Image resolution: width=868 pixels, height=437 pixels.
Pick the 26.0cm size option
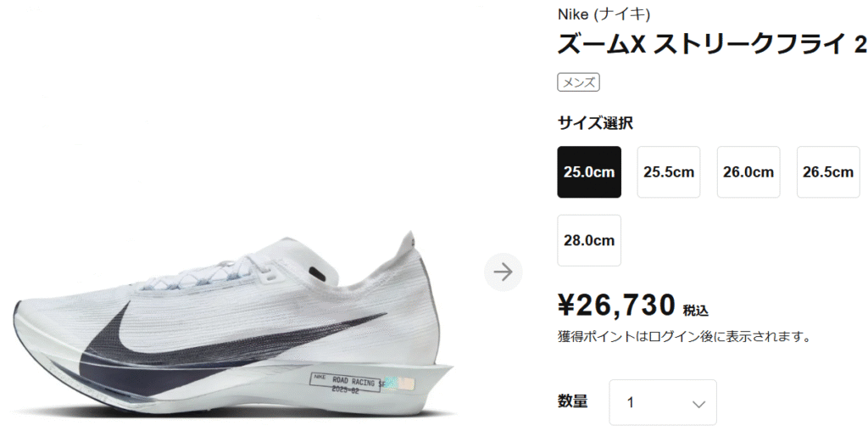tap(748, 171)
